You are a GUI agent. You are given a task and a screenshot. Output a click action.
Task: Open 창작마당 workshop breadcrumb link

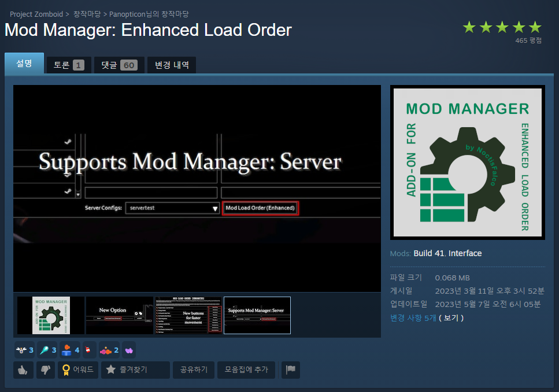coord(87,14)
